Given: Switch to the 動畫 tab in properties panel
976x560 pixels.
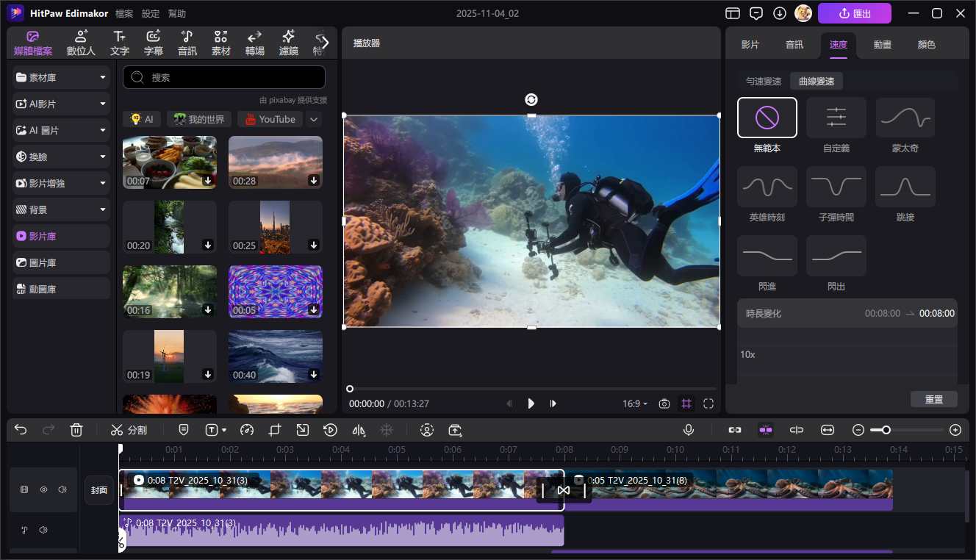Looking at the screenshot, I should coord(883,45).
